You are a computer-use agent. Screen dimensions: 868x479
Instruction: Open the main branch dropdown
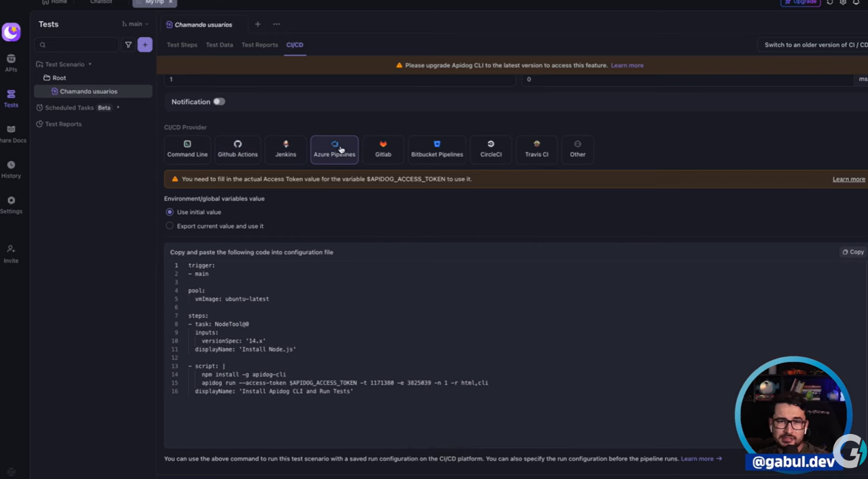pos(136,23)
